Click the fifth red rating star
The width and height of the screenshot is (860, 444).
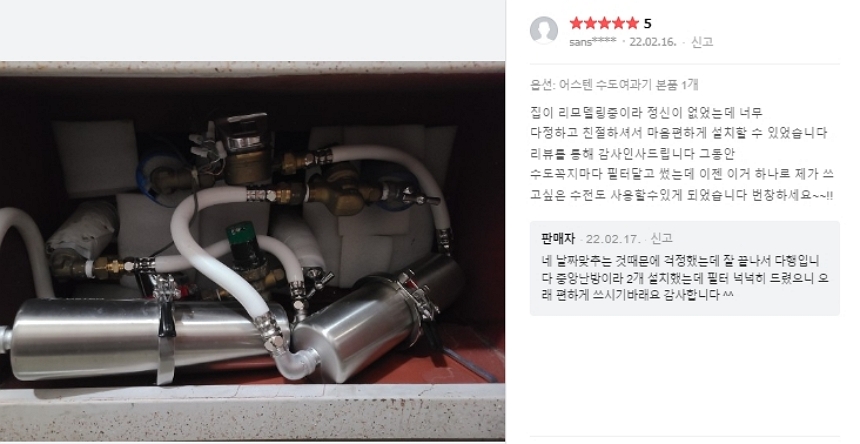point(633,23)
